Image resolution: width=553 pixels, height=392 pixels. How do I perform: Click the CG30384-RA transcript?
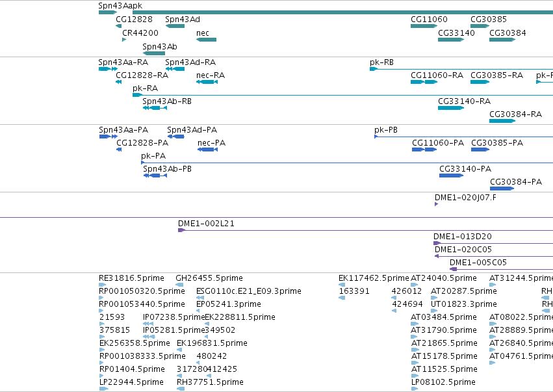pyautogui.click(x=502, y=121)
